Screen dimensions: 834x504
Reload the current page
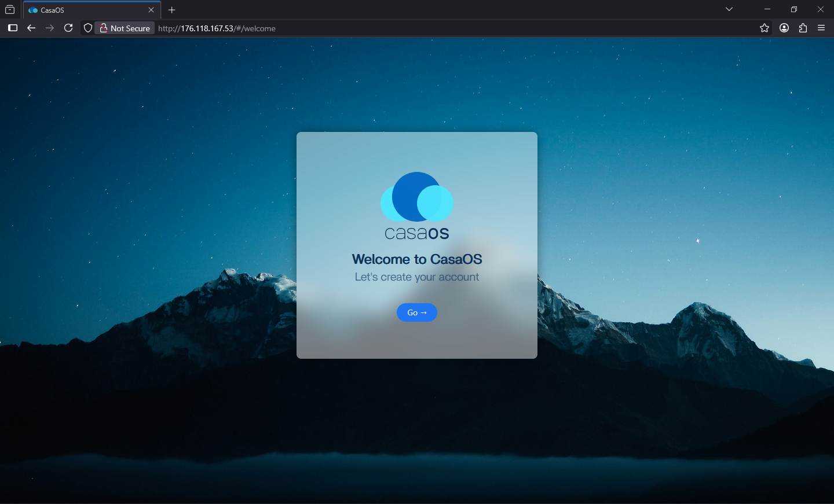pos(68,28)
